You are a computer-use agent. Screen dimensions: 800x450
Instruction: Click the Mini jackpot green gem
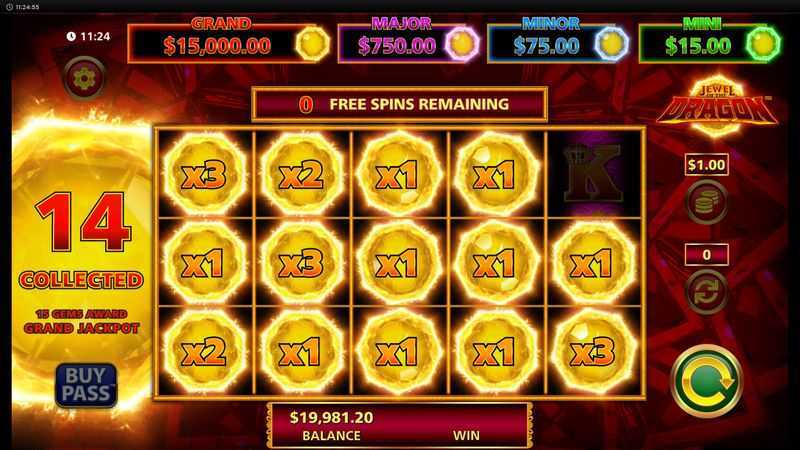click(763, 44)
